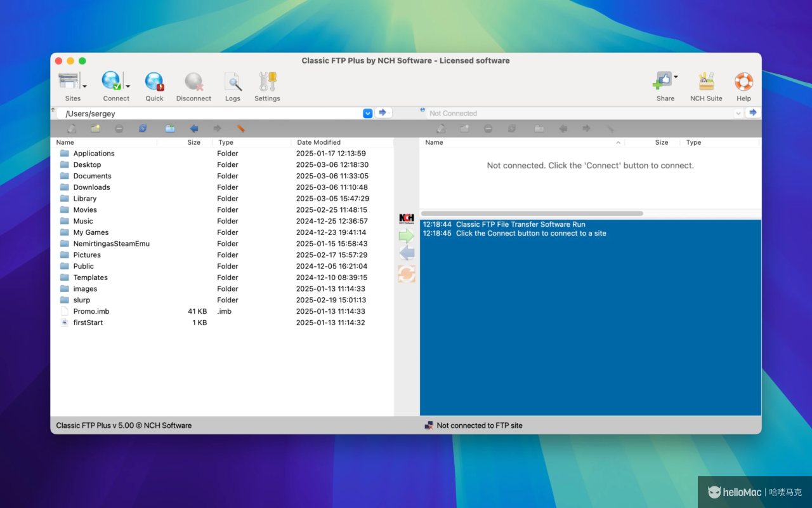Sort local files by Type column

pyautogui.click(x=252, y=142)
